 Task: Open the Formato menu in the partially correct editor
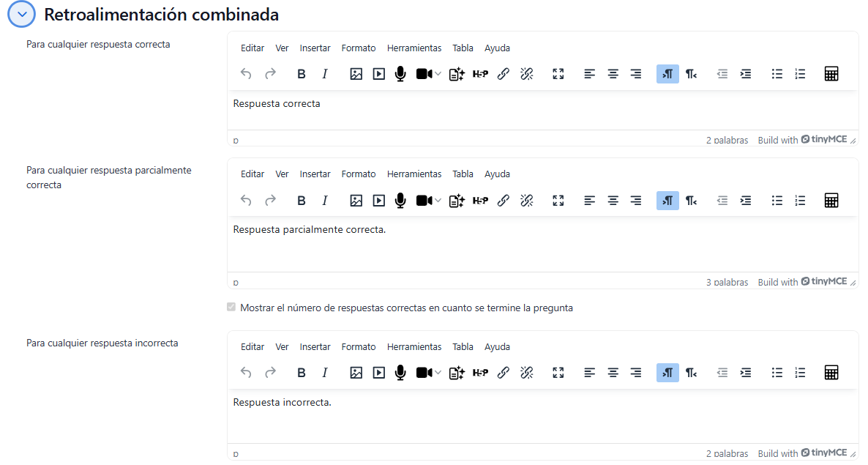[x=359, y=174]
